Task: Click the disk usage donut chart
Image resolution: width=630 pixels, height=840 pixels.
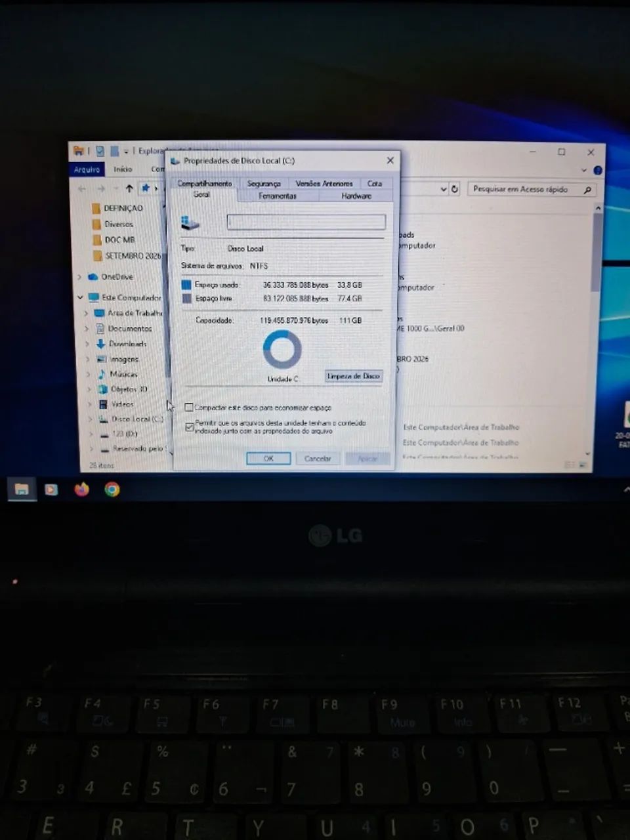Action: coord(282,350)
